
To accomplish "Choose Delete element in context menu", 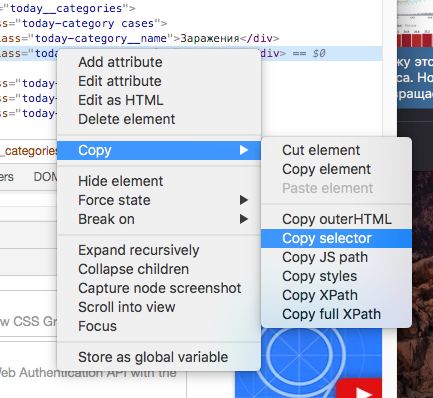I will (x=159, y=119).
